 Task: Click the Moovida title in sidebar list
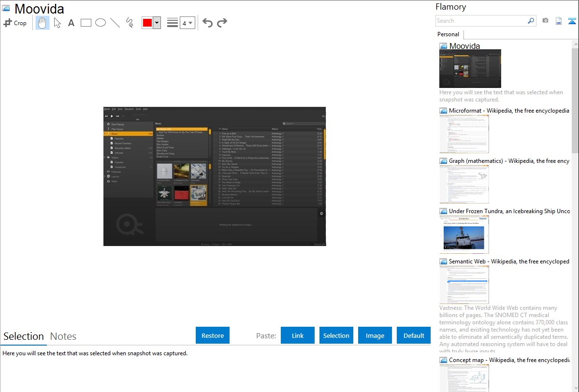[464, 46]
